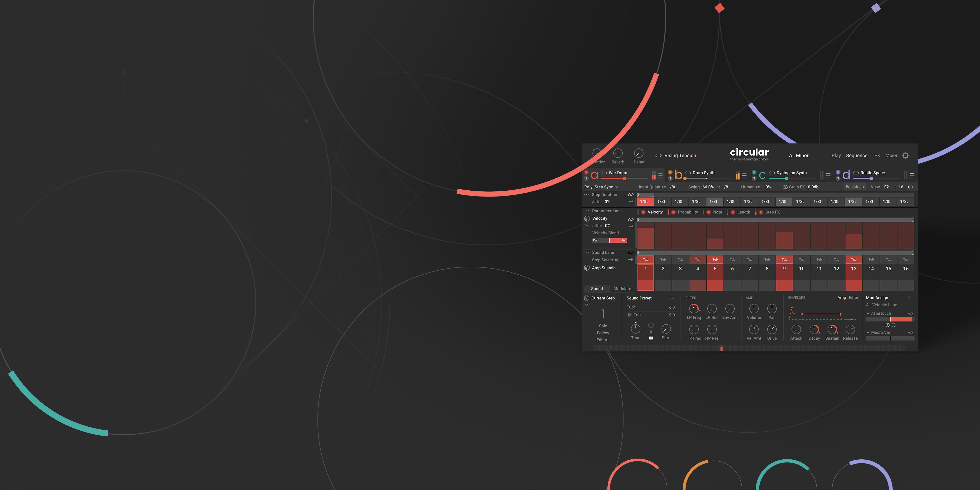Image resolution: width=980 pixels, height=490 pixels.
Task: Open layer d Rustle Space hamburger menu
Action: (x=912, y=175)
